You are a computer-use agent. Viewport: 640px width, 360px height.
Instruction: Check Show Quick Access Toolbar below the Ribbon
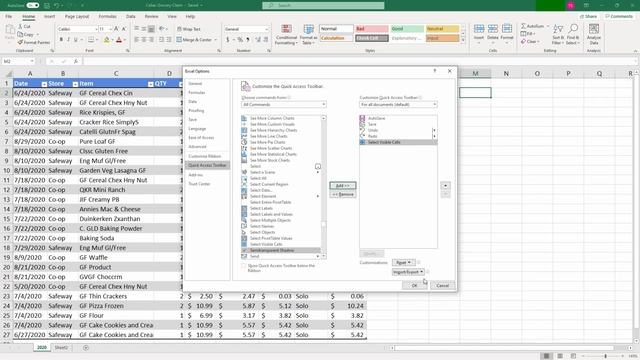(244, 266)
